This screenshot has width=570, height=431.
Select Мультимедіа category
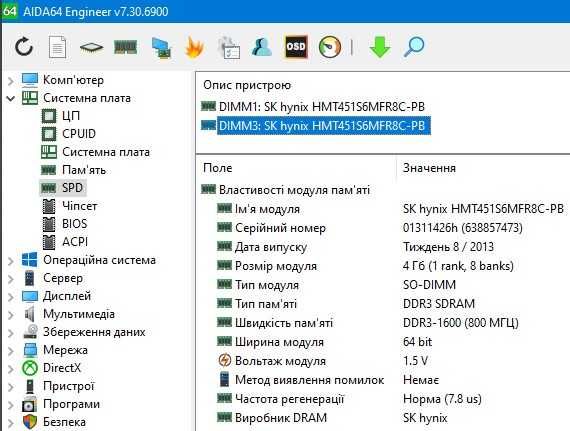(x=68, y=314)
